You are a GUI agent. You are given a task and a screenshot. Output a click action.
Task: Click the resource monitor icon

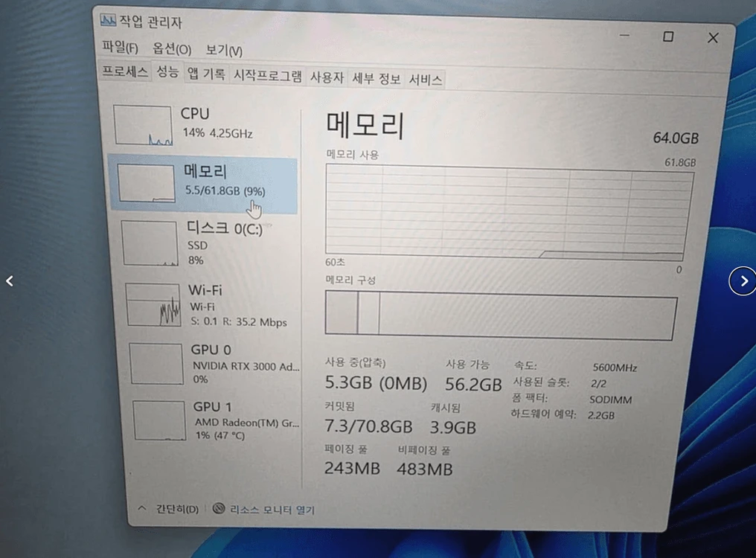coord(219,508)
